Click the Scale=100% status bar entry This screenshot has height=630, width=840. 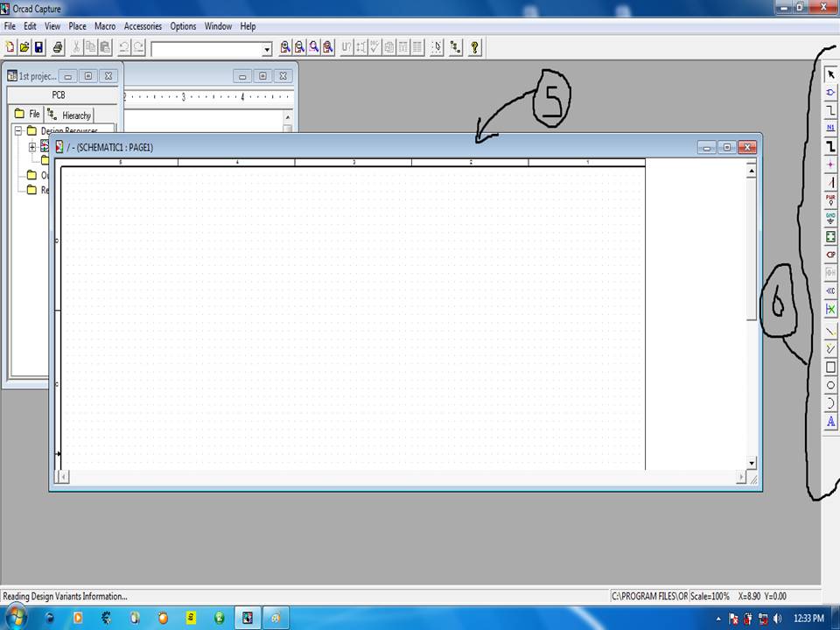pyautogui.click(x=710, y=596)
